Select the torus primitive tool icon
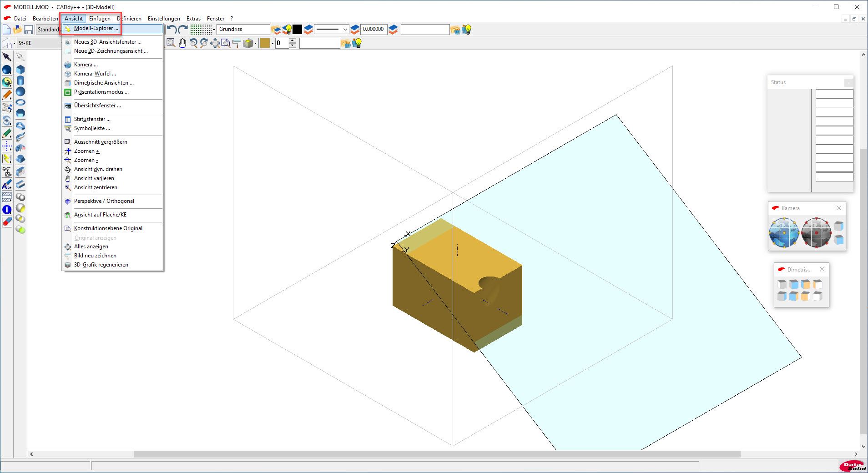 (20, 102)
